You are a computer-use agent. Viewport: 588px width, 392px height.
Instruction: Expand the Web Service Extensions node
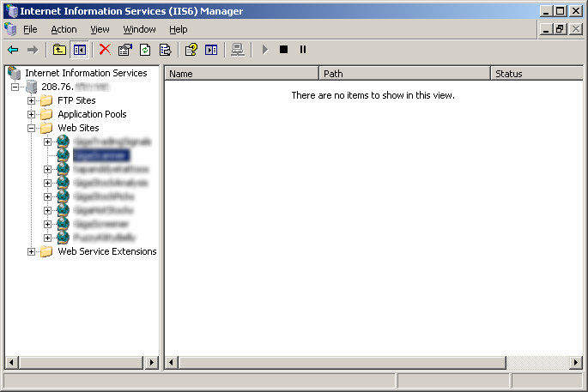[x=32, y=252]
